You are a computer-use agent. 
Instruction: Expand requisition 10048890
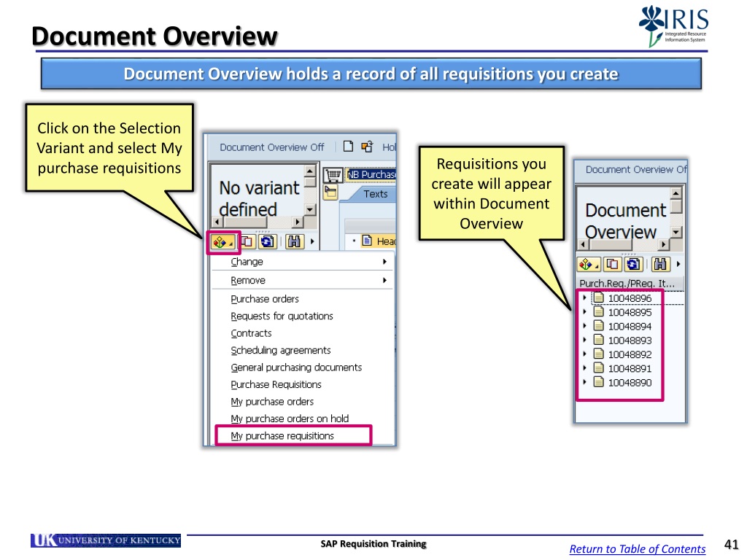point(584,382)
